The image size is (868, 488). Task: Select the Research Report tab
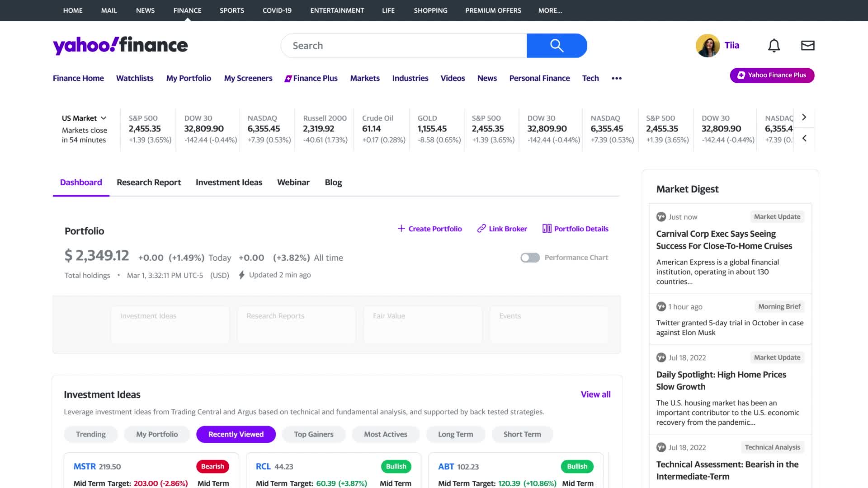(x=148, y=183)
